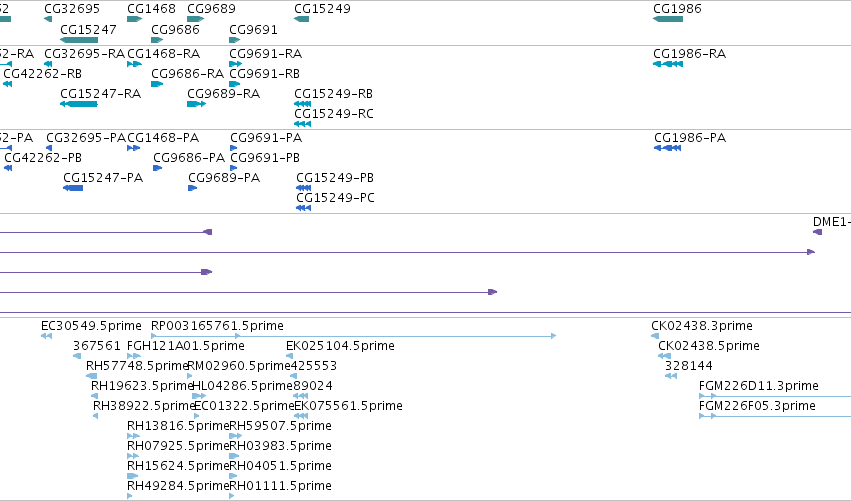
Task: Select the RH38922.5prime EST label
Action: (144, 406)
